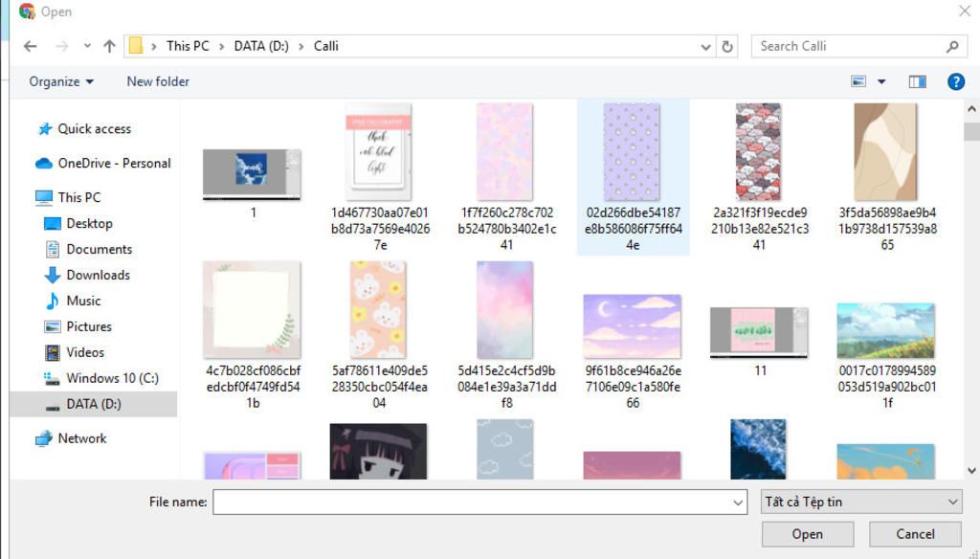The image size is (980, 559).
Task: Select the dark blue ocean thumbnail
Action: (x=758, y=450)
